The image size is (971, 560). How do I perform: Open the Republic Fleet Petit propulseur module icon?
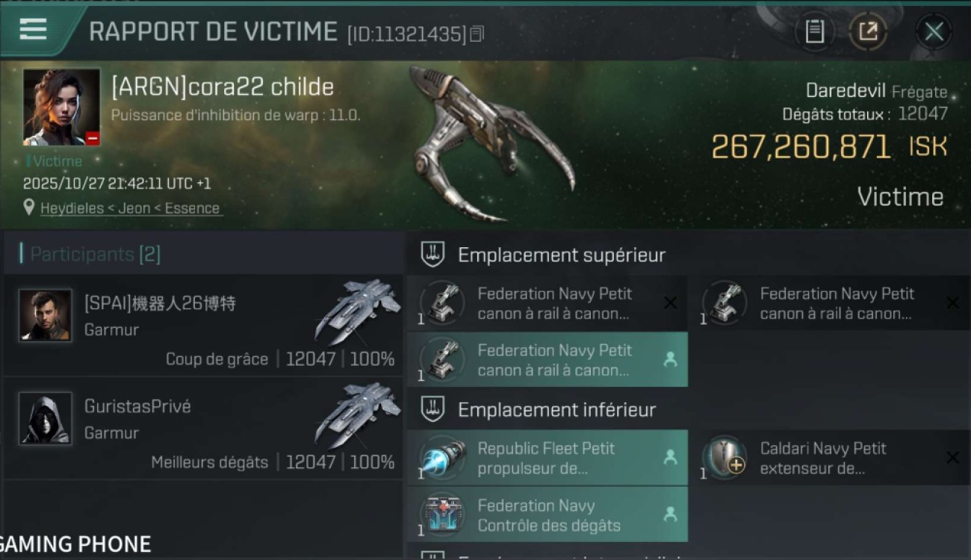tap(443, 458)
